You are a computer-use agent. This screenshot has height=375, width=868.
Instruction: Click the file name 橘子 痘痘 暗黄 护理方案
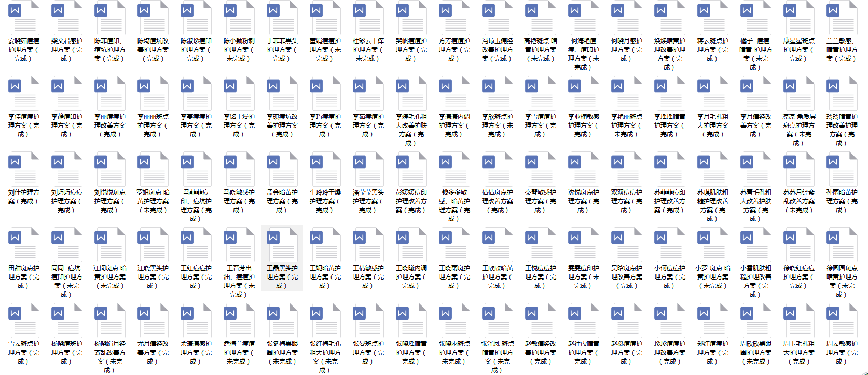tap(755, 54)
